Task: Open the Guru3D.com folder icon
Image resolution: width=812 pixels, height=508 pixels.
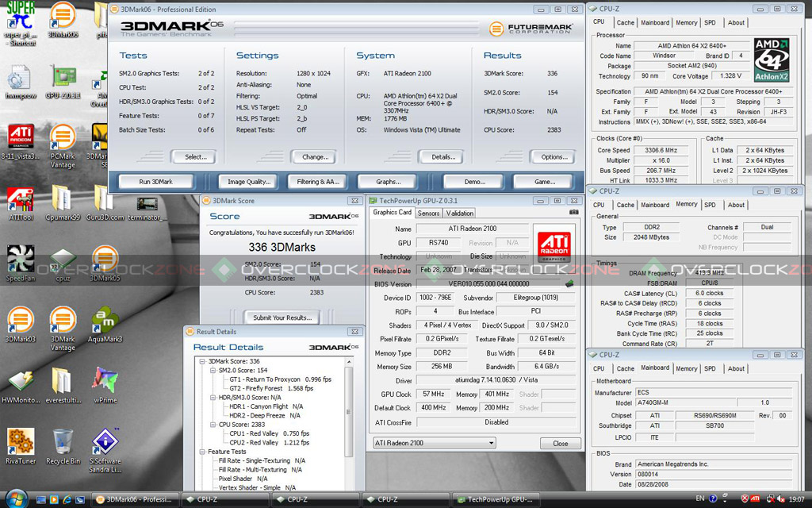Action: click(105, 204)
